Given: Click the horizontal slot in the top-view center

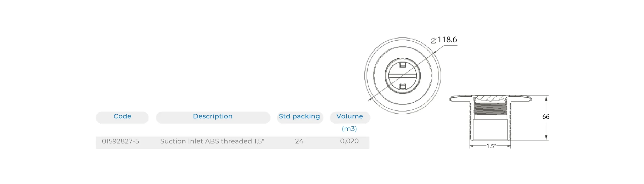Looking at the screenshot, I should 403,76.
